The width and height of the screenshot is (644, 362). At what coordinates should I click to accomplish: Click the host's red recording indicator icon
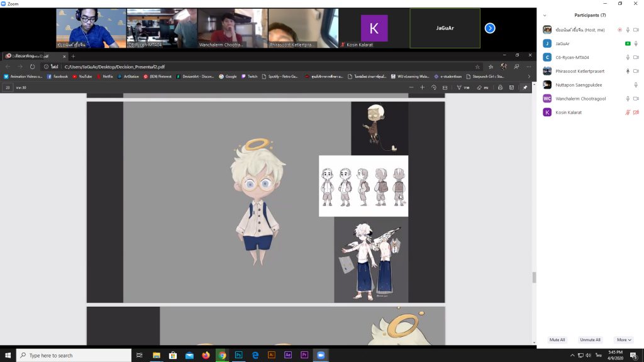click(x=619, y=30)
